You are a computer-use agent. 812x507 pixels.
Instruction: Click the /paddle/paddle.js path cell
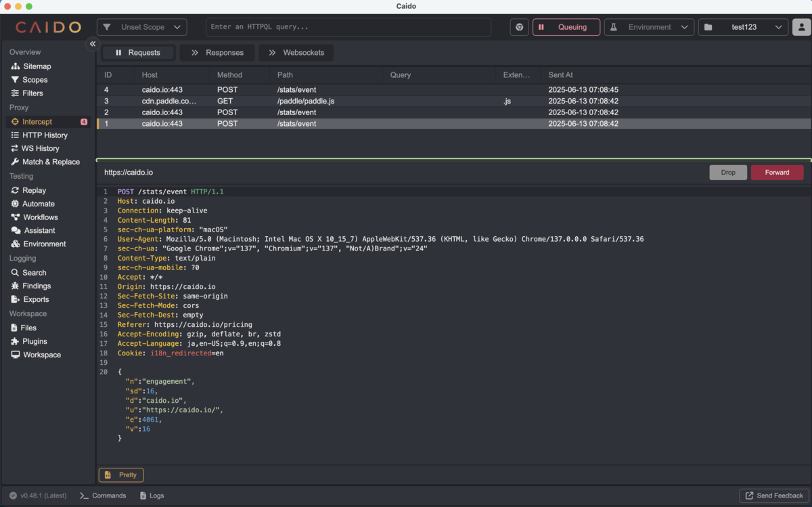(306, 101)
